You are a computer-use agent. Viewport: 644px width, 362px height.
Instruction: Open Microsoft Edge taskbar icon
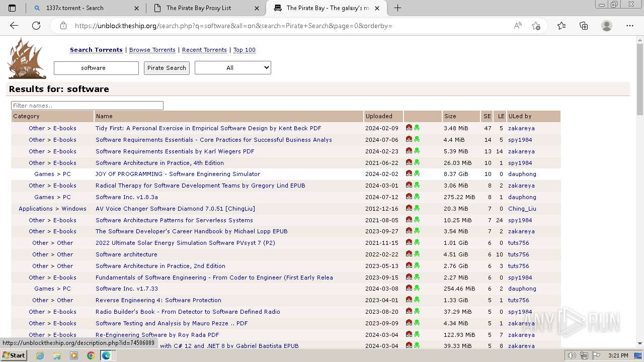[x=106, y=355]
